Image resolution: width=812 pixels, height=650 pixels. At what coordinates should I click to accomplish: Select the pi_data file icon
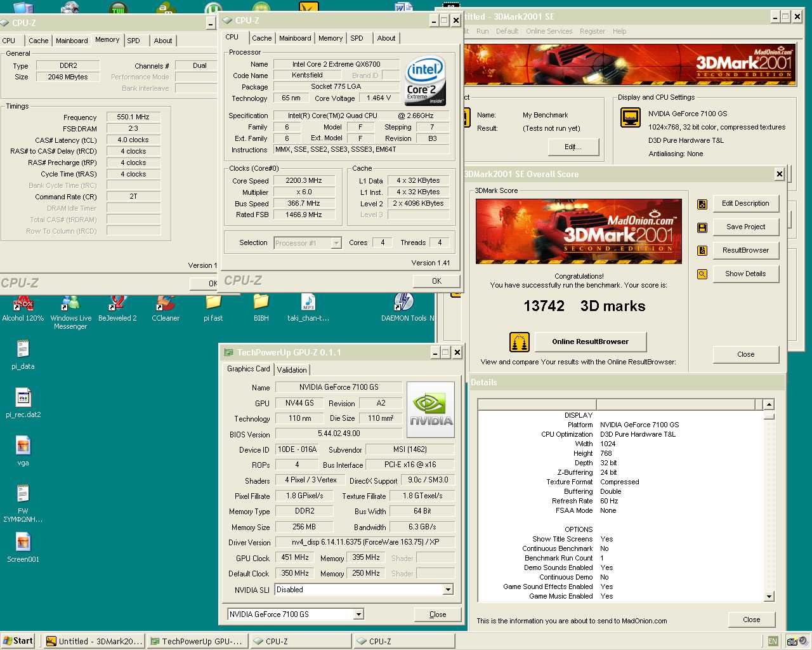click(23, 355)
